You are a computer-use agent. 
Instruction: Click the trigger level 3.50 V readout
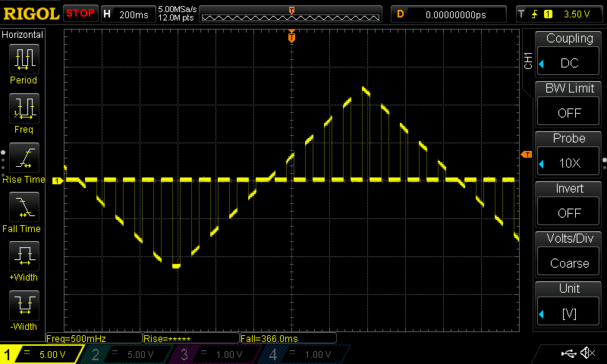click(x=577, y=14)
